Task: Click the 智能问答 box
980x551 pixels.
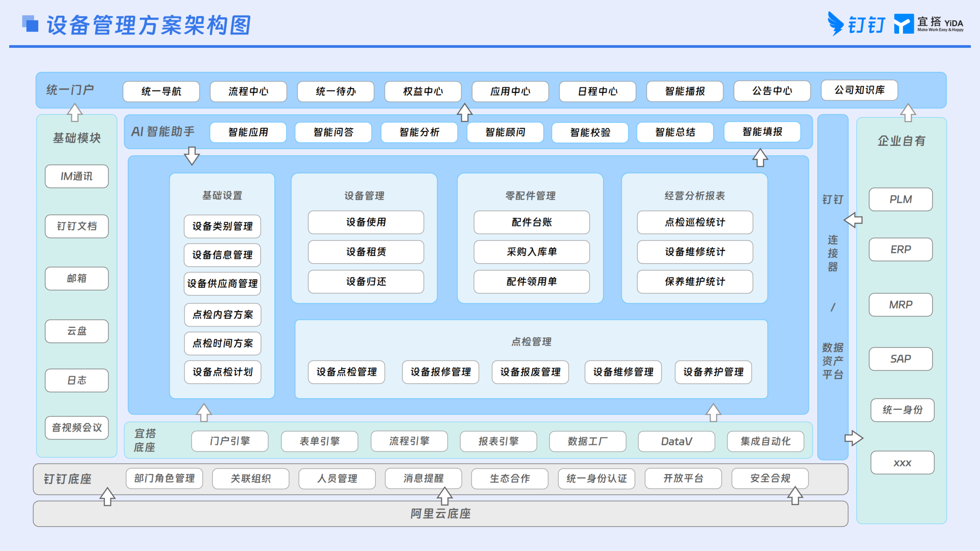Action: 333,132
